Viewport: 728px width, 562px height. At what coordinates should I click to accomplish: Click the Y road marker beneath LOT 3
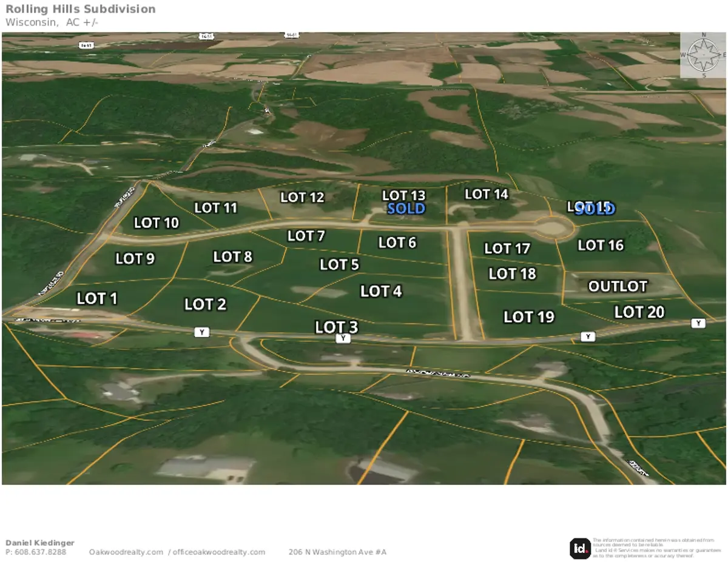point(343,338)
